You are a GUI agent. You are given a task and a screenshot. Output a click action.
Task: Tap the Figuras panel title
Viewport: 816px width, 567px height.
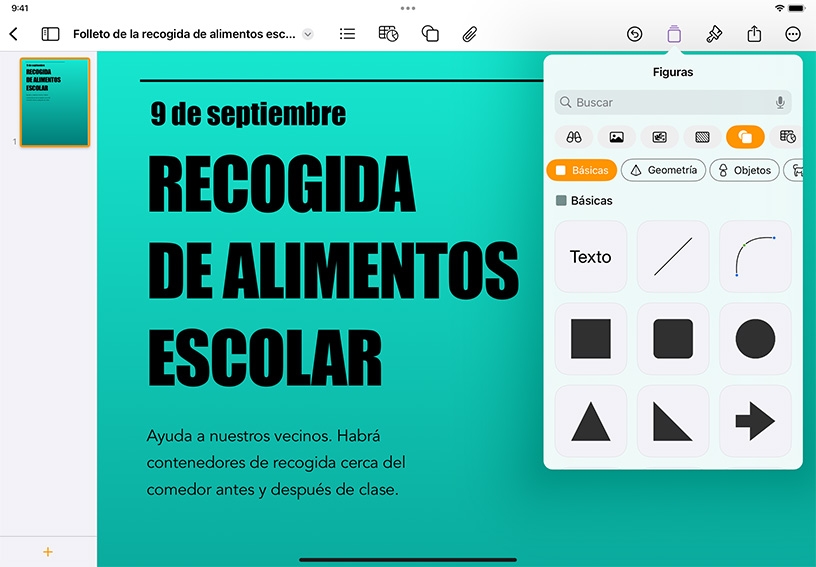click(x=673, y=72)
